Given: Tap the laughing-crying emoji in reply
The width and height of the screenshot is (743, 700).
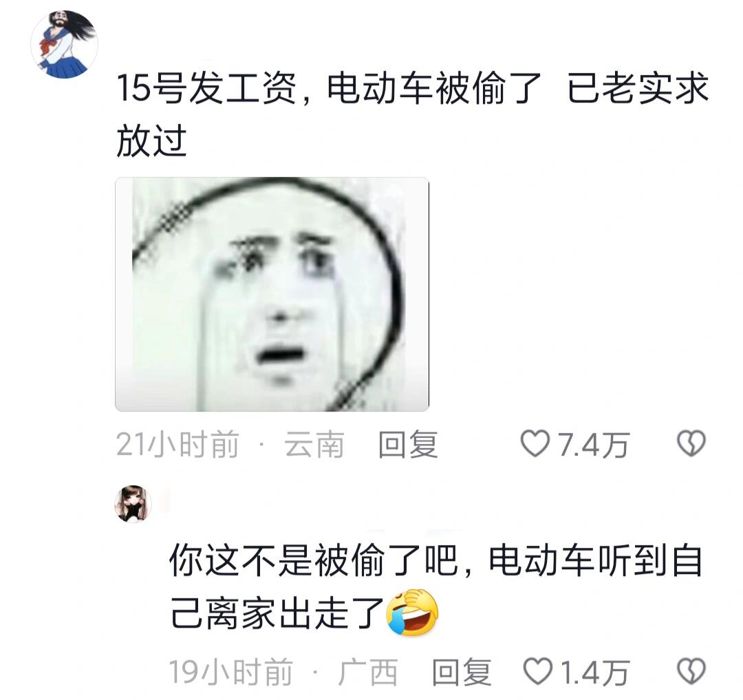Looking at the screenshot, I should click(413, 613).
